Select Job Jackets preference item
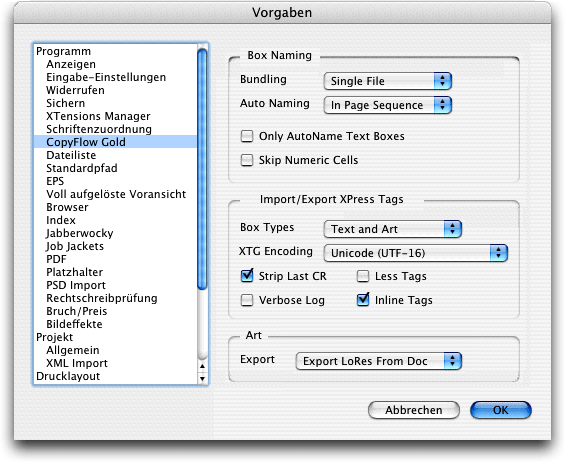The image size is (565, 463). tap(75, 246)
